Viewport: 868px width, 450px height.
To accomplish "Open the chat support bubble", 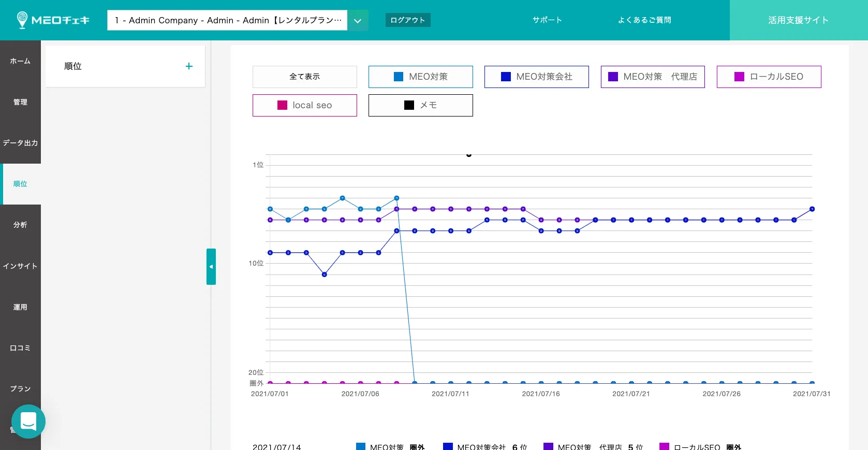I will coord(28,422).
